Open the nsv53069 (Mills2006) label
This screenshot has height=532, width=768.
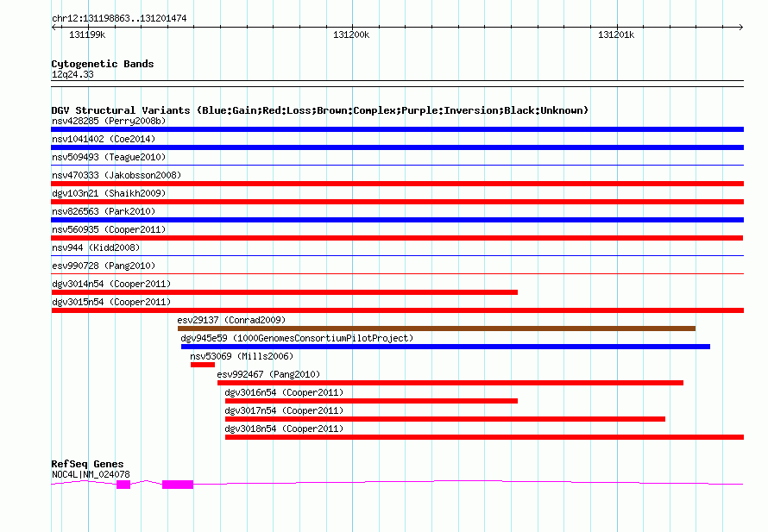coord(242,356)
